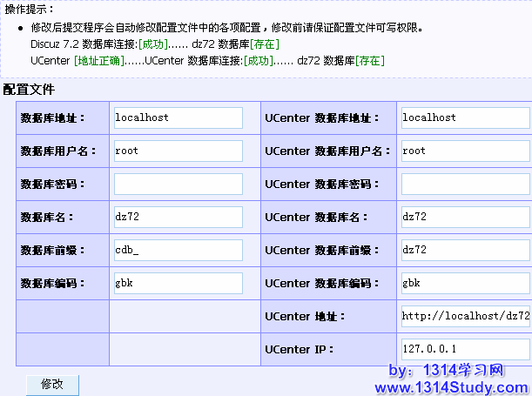
Task: Focus the 数据库地址 field containing localhost
Action: point(178,117)
